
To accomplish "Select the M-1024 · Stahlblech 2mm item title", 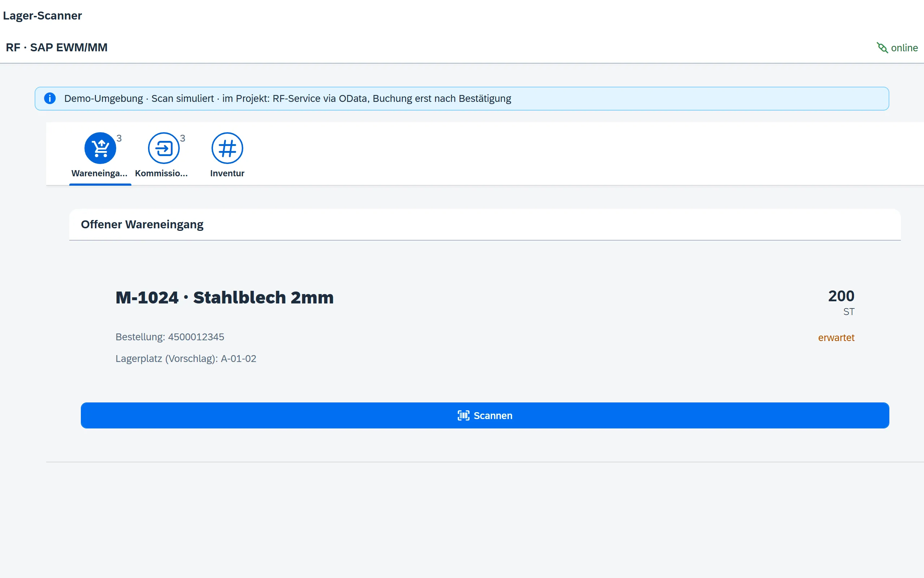I will point(225,297).
